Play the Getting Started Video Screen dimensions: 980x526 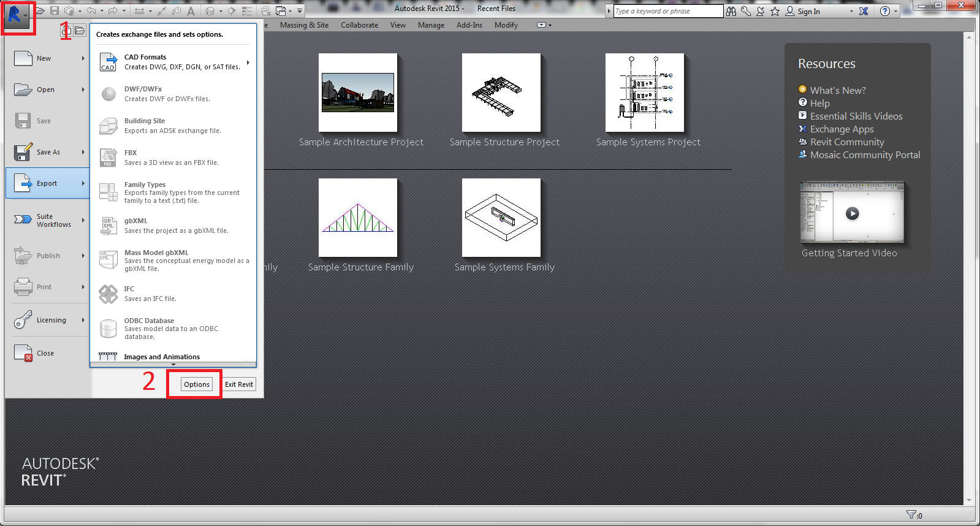click(x=852, y=213)
